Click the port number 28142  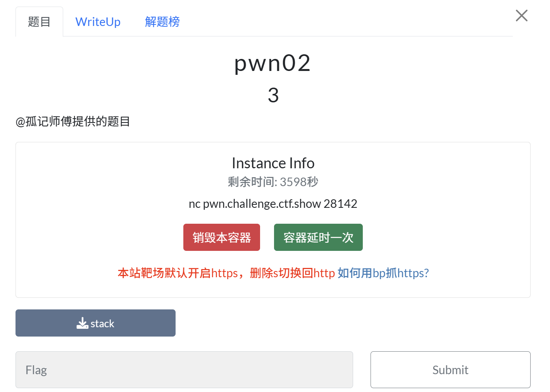[x=340, y=204]
